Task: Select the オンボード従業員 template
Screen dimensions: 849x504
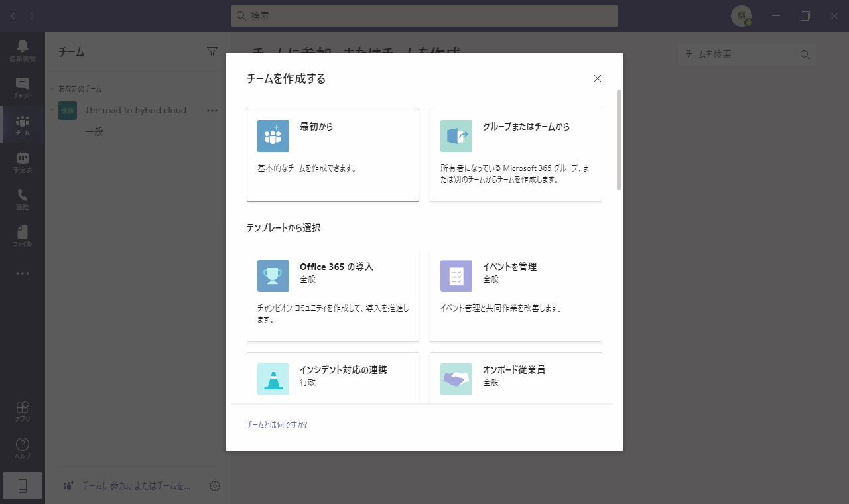Action: pyautogui.click(x=516, y=378)
